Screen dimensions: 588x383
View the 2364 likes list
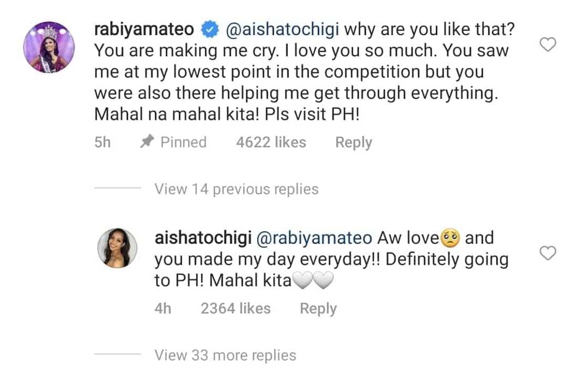pyautogui.click(x=235, y=309)
